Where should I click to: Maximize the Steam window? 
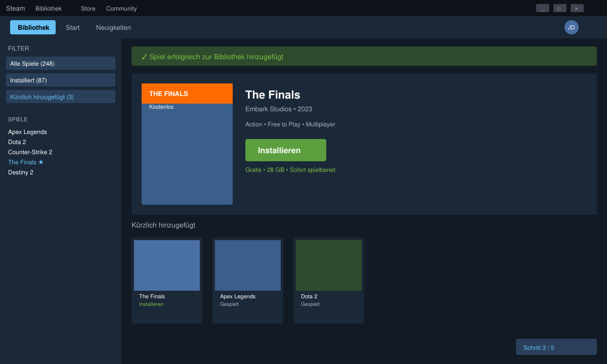[x=560, y=8]
